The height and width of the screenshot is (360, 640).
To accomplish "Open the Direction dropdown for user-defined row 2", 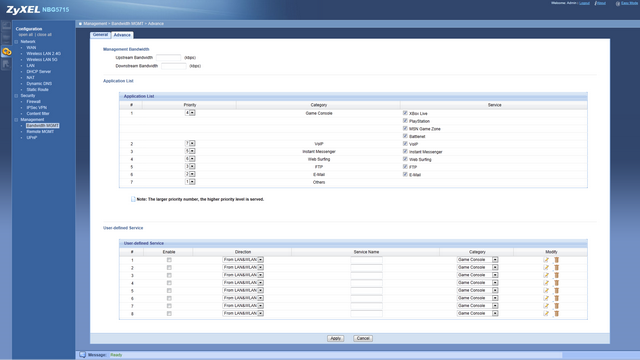I will coord(243,267).
